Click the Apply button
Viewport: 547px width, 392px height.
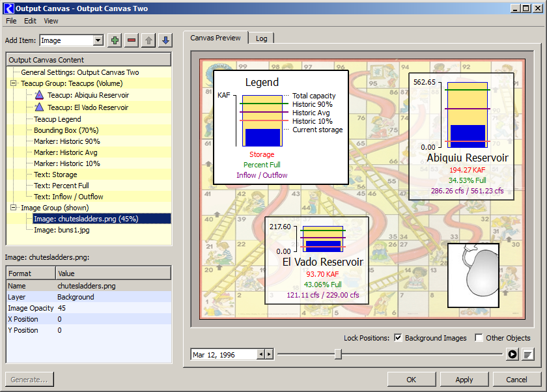[464, 380]
